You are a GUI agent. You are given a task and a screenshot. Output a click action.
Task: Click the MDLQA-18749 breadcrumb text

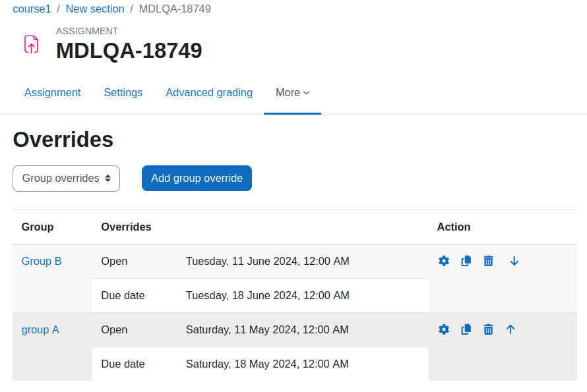coord(175,9)
